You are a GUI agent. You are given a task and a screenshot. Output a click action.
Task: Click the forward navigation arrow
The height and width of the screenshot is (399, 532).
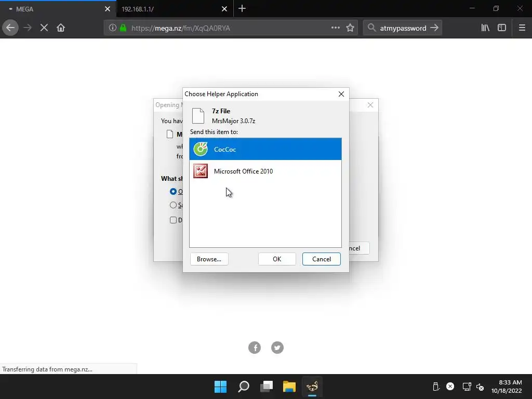pos(28,28)
